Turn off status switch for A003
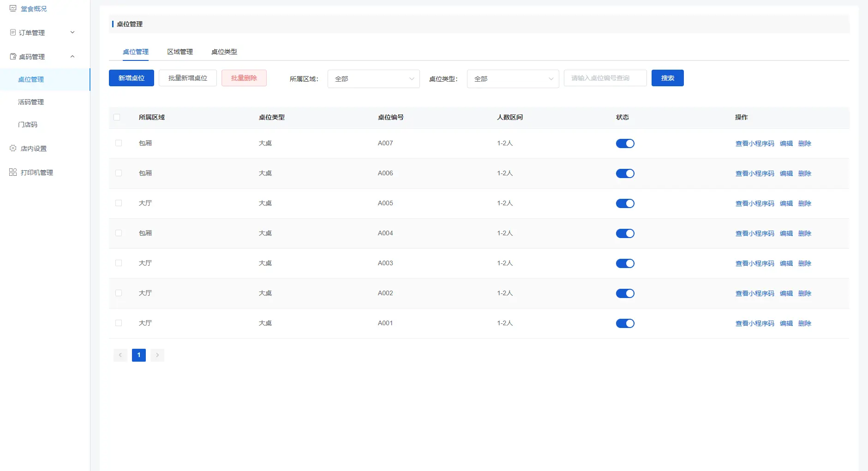 coord(625,263)
